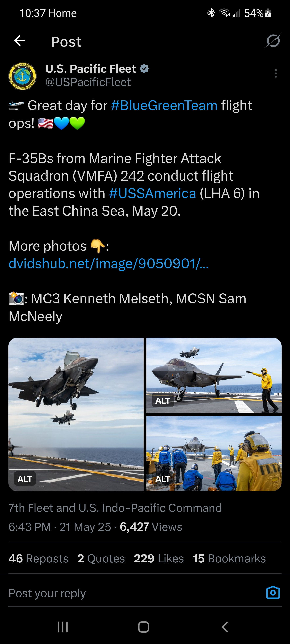Image resolution: width=290 pixels, height=644 pixels.
Task: Open the Grok icon at top right
Action: coord(273,41)
